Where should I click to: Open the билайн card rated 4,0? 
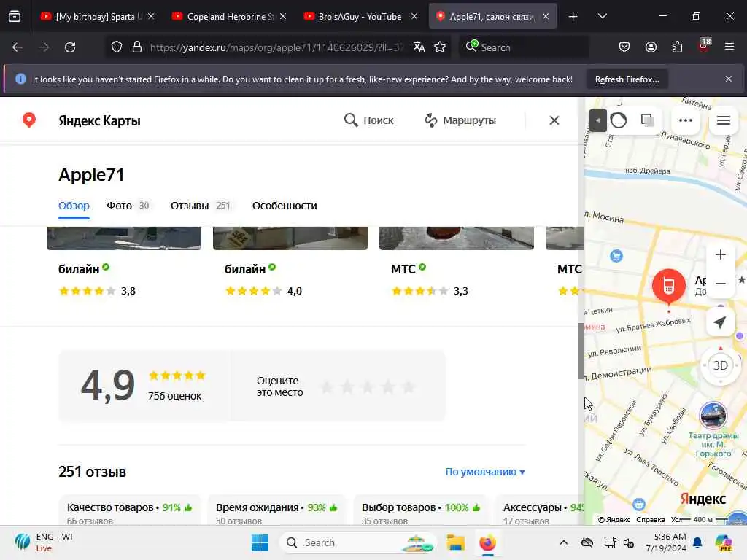coord(290,262)
